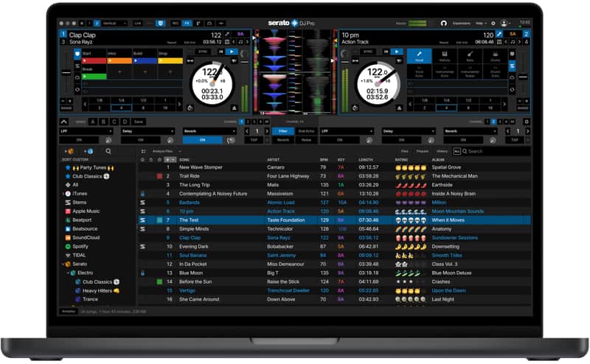Image resolution: width=590 pixels, height=364 pixels.
Task: Turn off left Reverb effect ON button
Action: click(202, 140)
